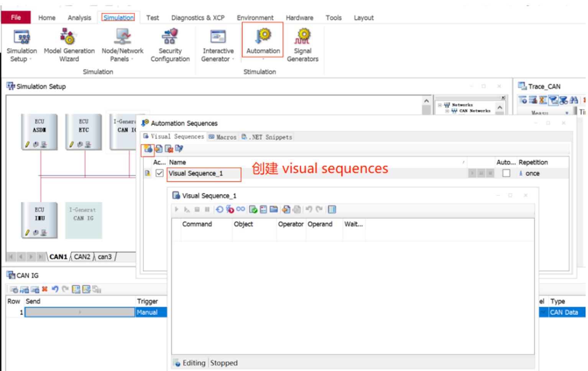Switch to the can3 network tab
The width and height of the screenshot is (588, 371).
105,257
